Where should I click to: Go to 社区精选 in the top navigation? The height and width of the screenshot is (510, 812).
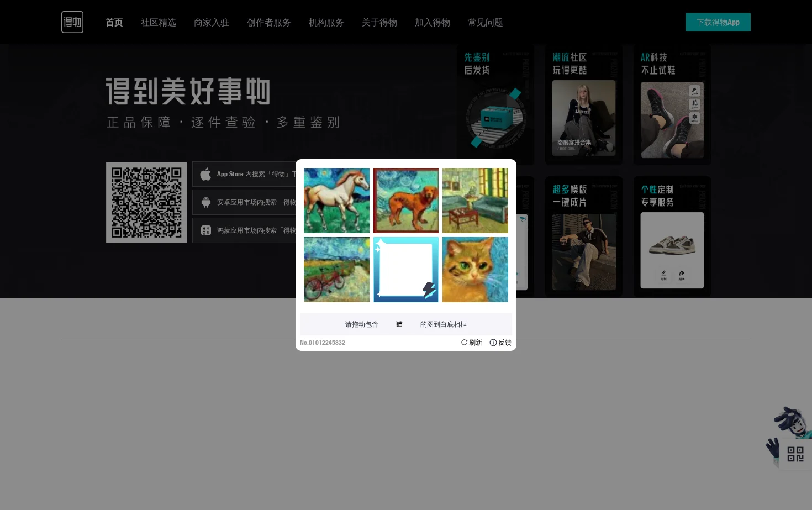[x=159, y=23]
